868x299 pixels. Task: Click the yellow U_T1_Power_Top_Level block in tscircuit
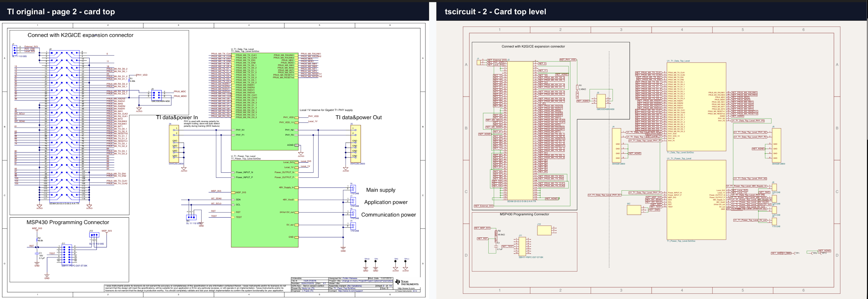696,200
